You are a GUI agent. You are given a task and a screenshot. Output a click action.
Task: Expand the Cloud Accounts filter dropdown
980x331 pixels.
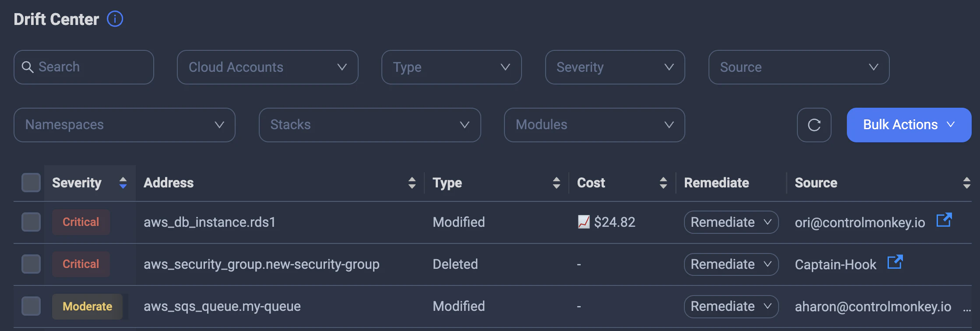tap(267, 67)
